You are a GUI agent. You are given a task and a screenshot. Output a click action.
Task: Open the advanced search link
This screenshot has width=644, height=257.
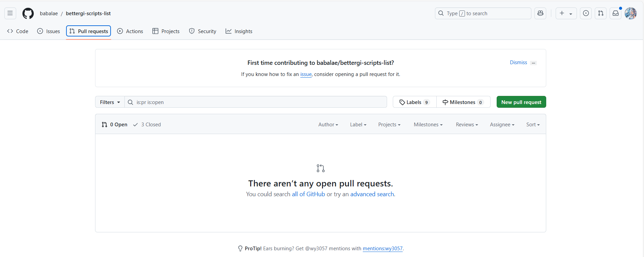pyautogui.click(x=372, y=194)
